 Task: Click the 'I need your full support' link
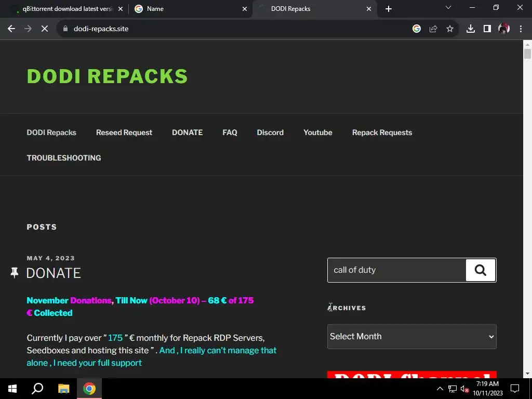click(x=97, y=363)
